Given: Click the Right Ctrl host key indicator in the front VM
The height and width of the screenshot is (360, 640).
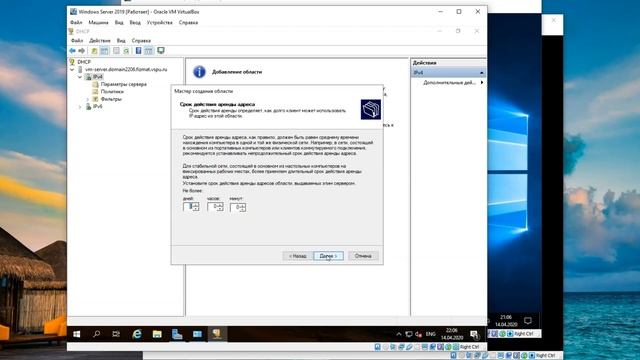Looking at the screenshot, I should point(469,347).
